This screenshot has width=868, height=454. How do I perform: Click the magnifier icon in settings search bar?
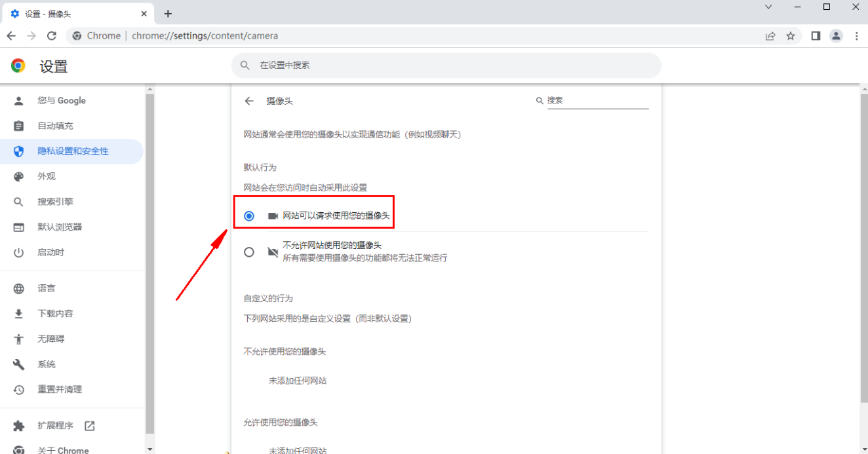[245, 66]
